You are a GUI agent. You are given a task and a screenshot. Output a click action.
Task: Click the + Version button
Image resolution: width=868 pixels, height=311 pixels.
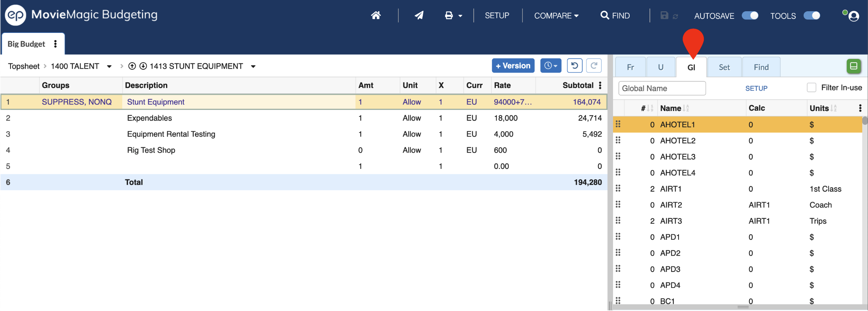click(513, 66)
